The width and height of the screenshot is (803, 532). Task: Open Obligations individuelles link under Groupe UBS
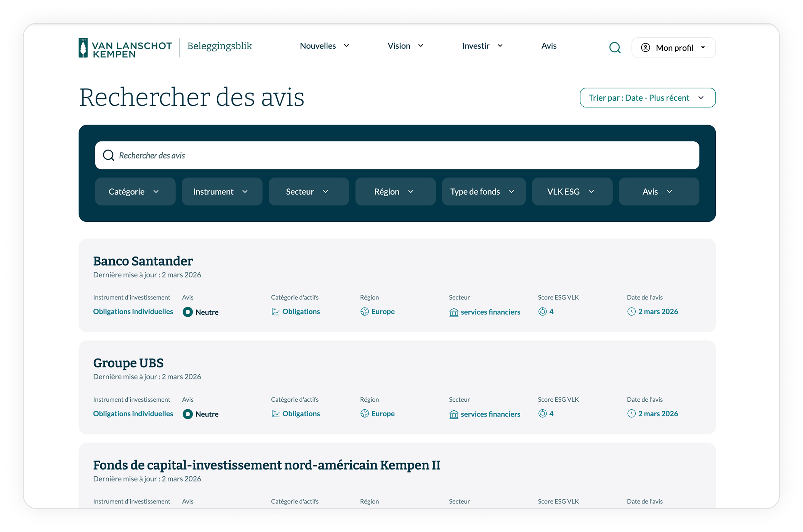tap(133, 413)
